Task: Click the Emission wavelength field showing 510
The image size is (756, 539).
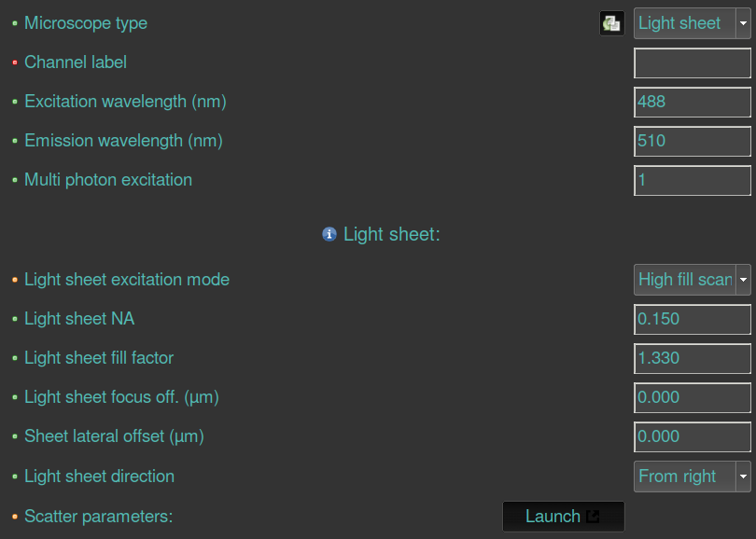Action: click(692, 141)
